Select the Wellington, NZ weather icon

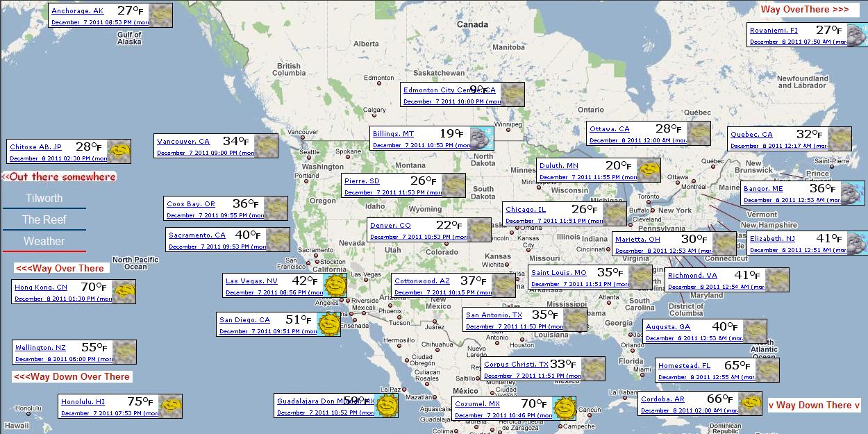(x=124, y=352)
